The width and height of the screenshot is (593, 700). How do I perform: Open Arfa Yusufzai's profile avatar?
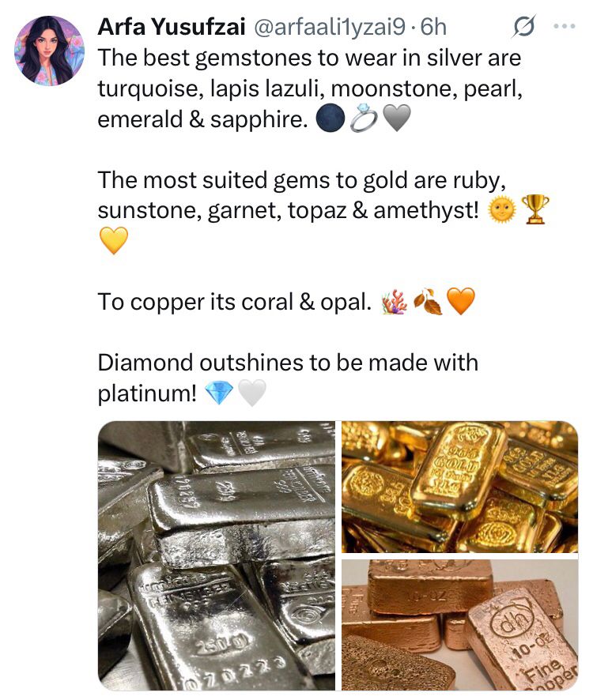pyautogui.click(x=49, y=51)
